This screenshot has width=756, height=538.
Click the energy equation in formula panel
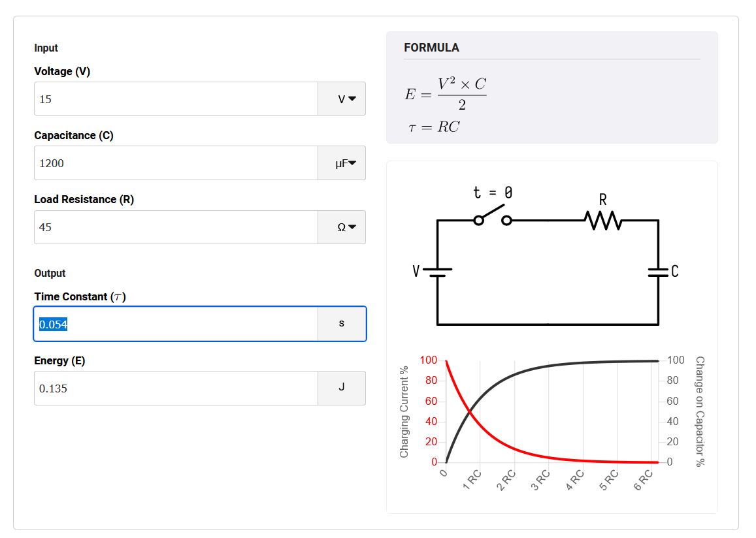446,94
